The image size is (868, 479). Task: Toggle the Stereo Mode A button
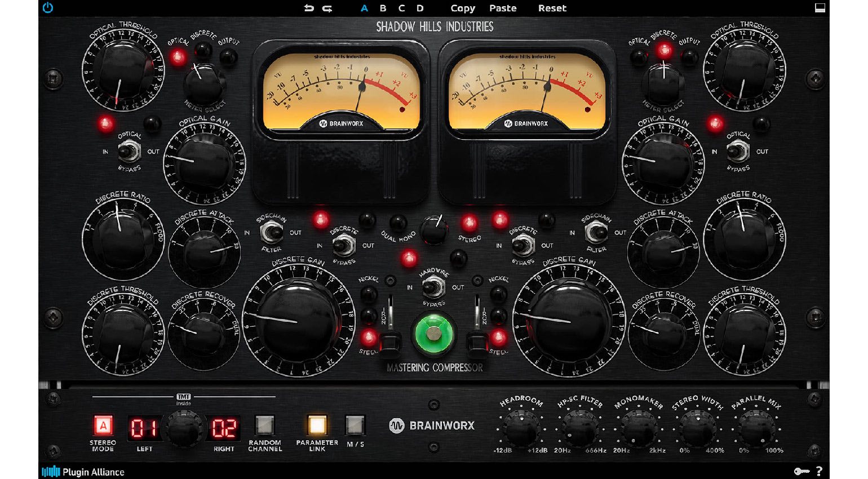103,425
